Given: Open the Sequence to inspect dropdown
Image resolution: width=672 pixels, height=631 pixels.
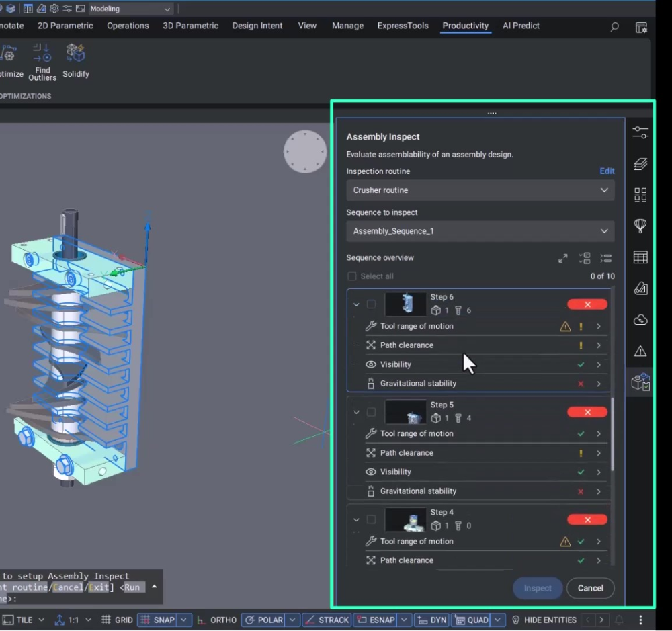Looking at the screenshot, I should [x=480, y=231].
